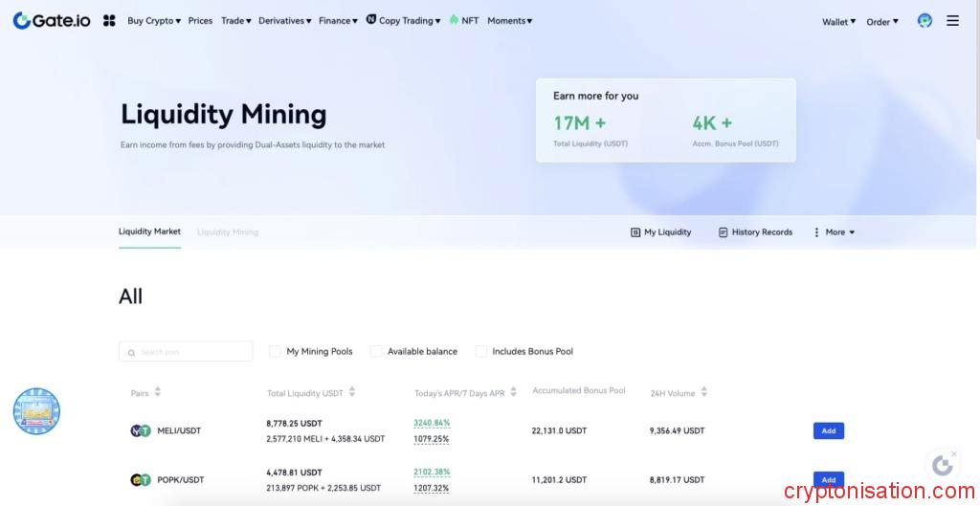Open the Derivatives dropdown
This screenshot has height=506, width=980.
click(x=284, y=21)
